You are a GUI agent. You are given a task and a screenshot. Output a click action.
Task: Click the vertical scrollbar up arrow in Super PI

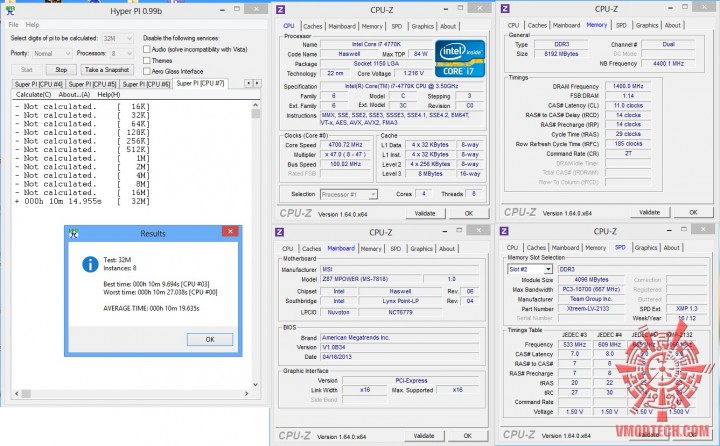(256, 105)
